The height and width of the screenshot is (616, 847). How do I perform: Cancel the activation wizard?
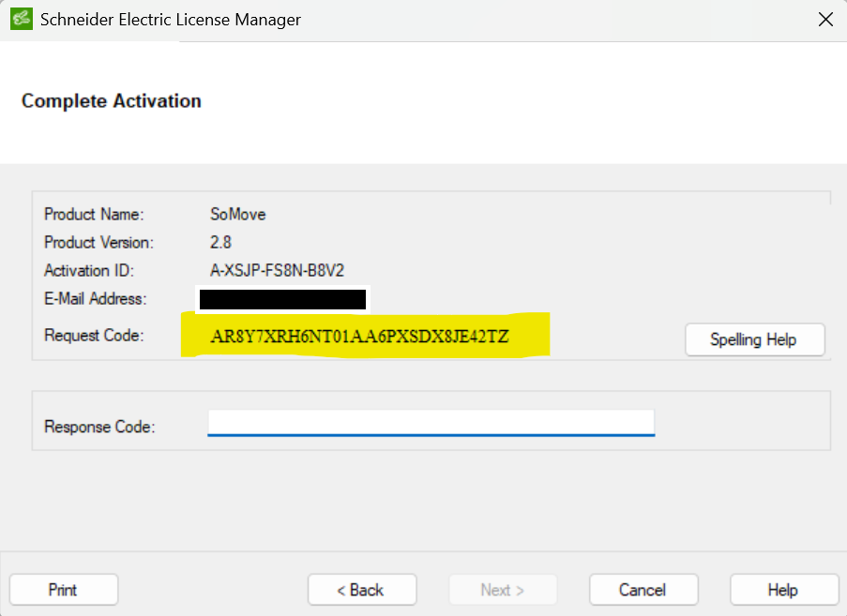click(x=643, y=590)
